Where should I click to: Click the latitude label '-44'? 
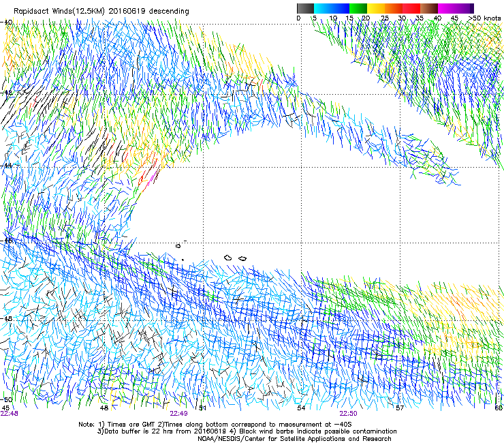(7, 166)
